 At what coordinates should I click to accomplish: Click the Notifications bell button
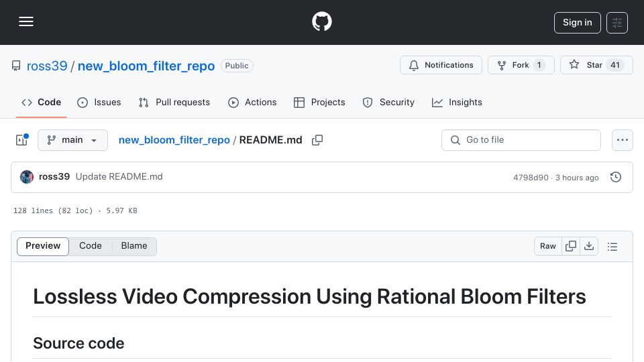click(x=441, y=65)
